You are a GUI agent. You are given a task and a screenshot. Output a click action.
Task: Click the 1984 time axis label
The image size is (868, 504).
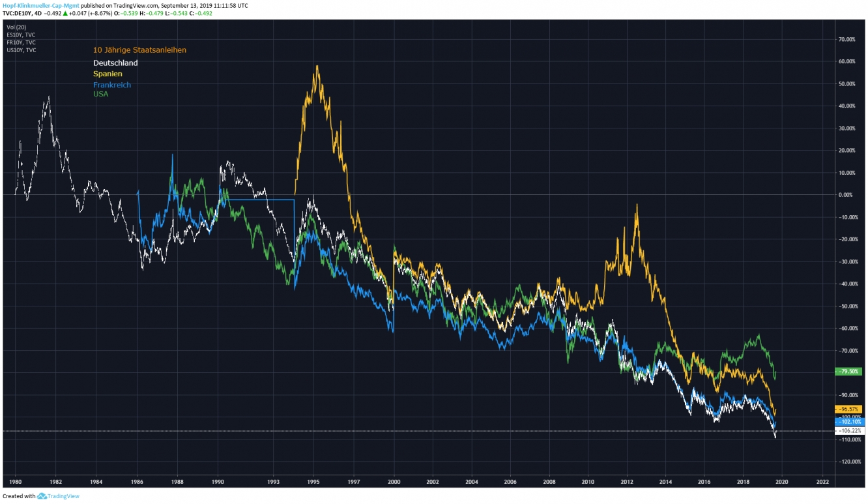point(96,482)
